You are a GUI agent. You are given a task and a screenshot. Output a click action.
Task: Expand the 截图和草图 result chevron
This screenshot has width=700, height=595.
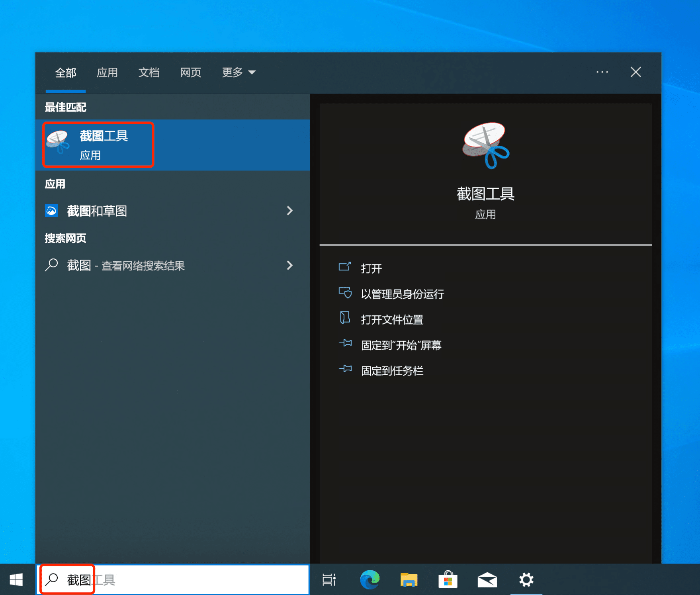pos(289,211)
